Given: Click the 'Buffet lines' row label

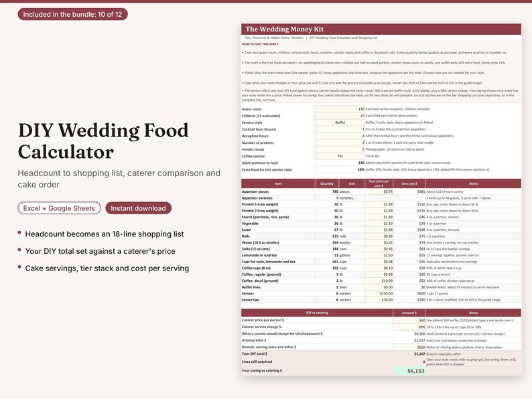Looking at the screenshot, I should pyautogui.click(x=251, y=287).
